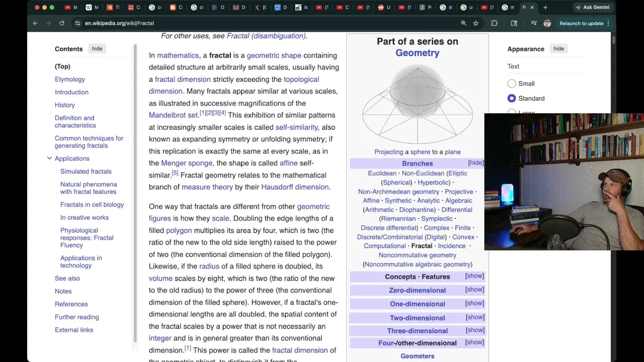Open the Euclidean branch link

coord(382,173)
